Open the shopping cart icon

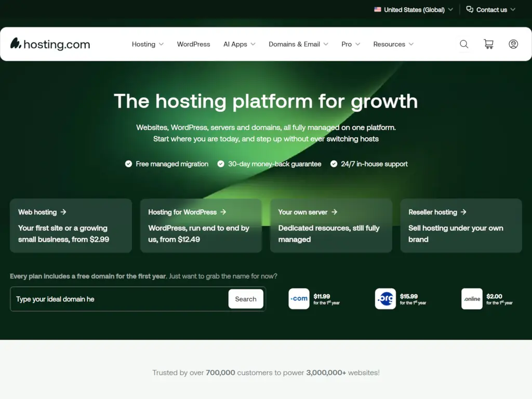point(488,44)
